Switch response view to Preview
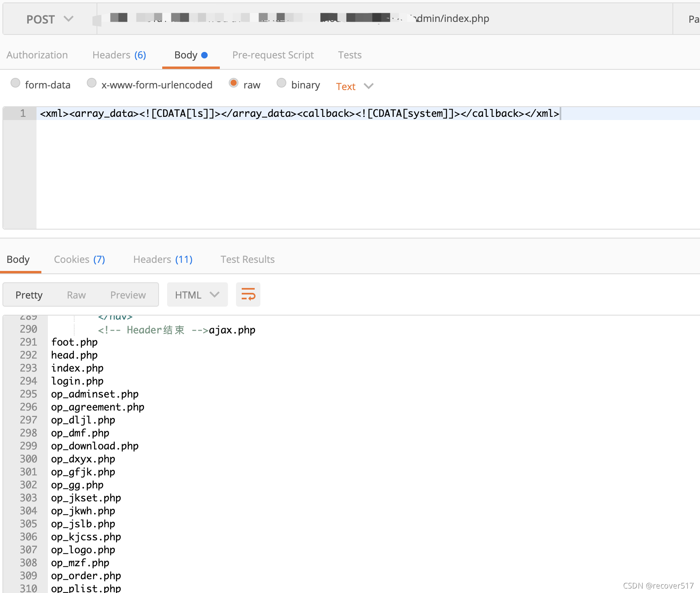The width and height of the screenshot is (700, 593). pyautogui.click(x=128, y=295)
